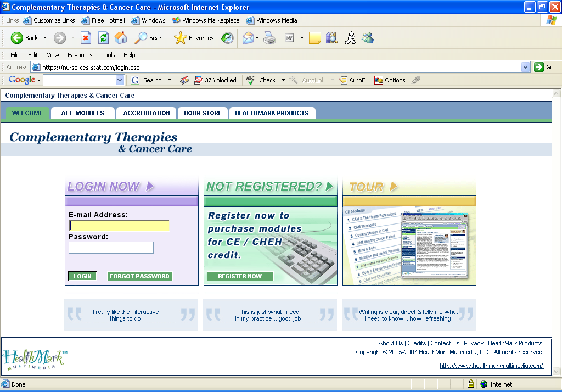Click the Forward arrow icon
562x392 pixels.
(x=60, y=38)
